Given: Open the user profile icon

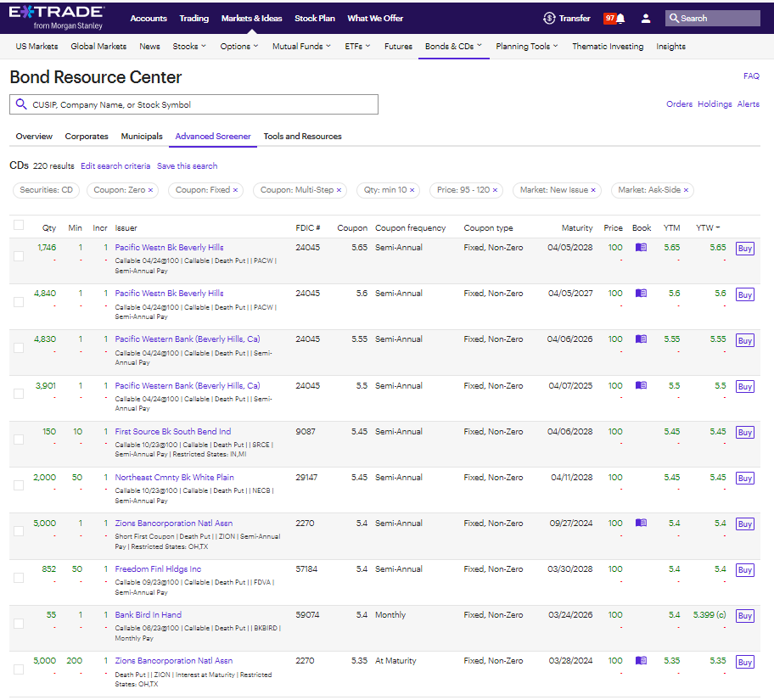Looking at the screenshot, I should [645, 19].
